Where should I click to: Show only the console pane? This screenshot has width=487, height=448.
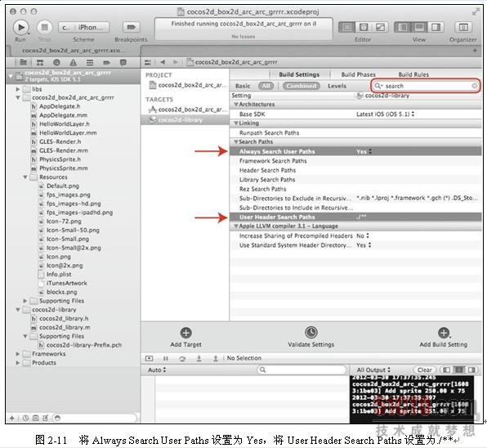(471, 370)
